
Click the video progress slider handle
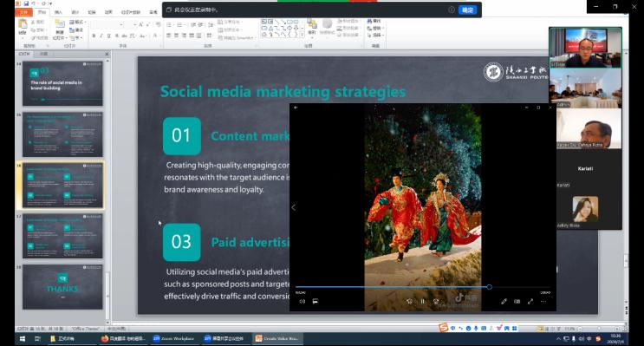[489, 287]
